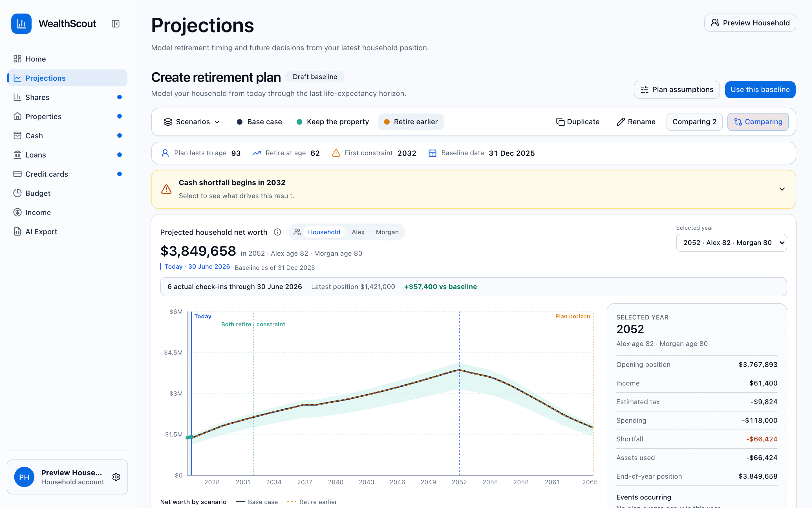Screen dimensions: 812x508
Task: Click the First constraint warning icon
Action: pos(336,153)
